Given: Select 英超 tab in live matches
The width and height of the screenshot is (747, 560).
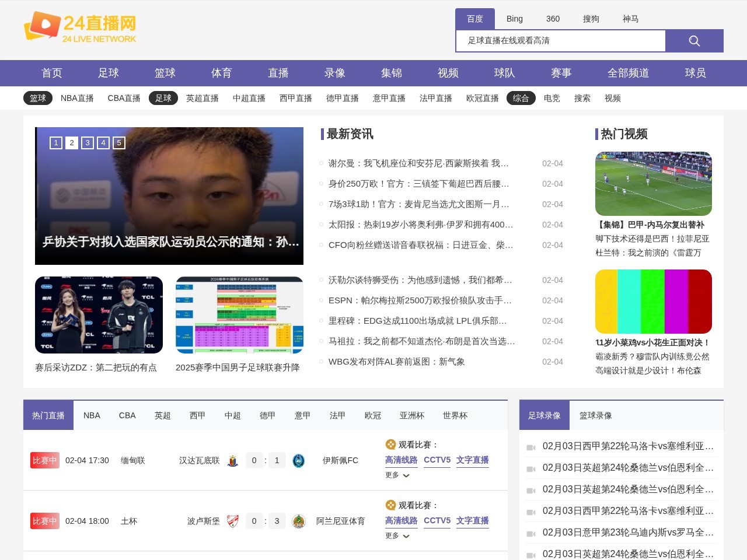Looking at the screenshot, I should [163, 415].
